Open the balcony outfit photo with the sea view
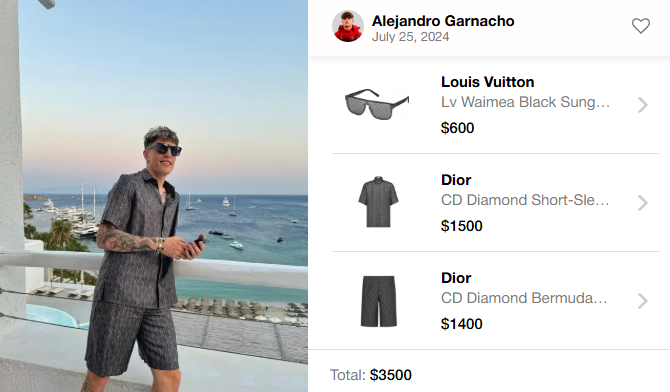 (x=154, y=196)
